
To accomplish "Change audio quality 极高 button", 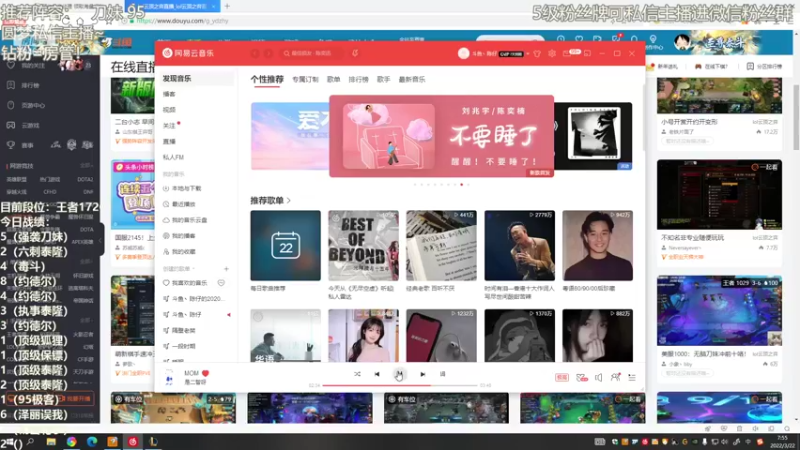I will click(562, 378).
